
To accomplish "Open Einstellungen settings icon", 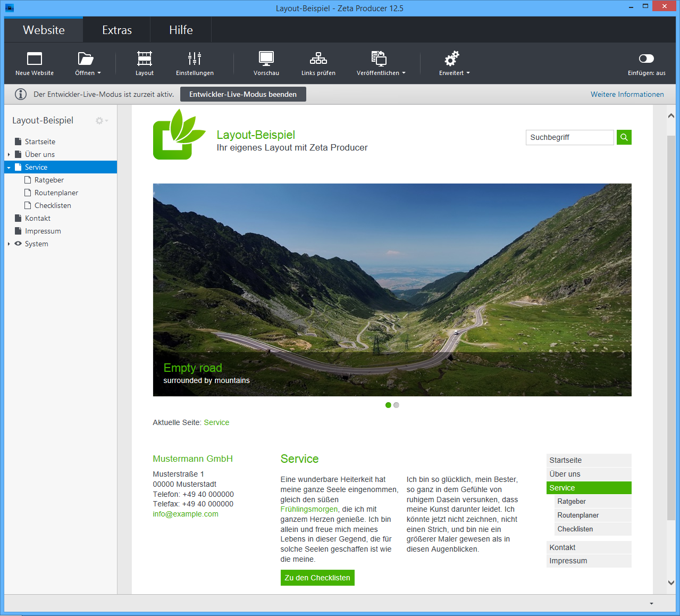I will point(195,59).
